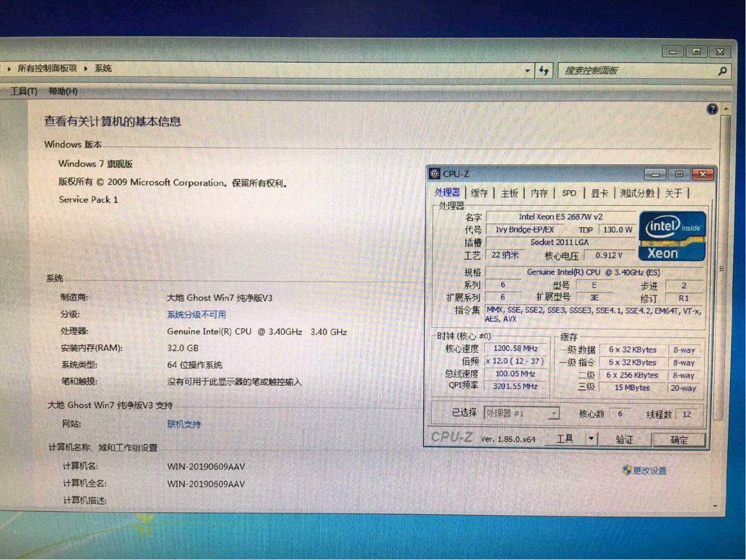Click 系统 in the address breadcrumb
The image size is (746, 560).
(x=103, y=68)
